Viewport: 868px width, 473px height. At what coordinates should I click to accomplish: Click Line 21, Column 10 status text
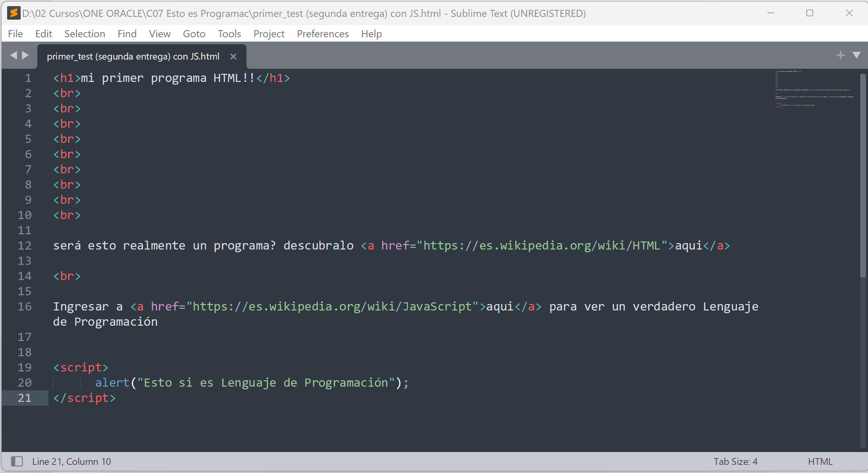click(x=71, y=461)
